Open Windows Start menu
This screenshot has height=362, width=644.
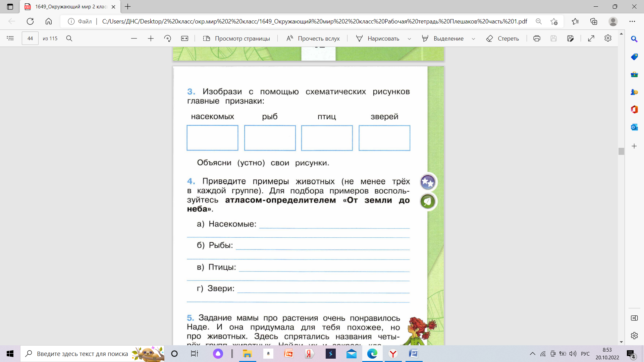point(10,354)
